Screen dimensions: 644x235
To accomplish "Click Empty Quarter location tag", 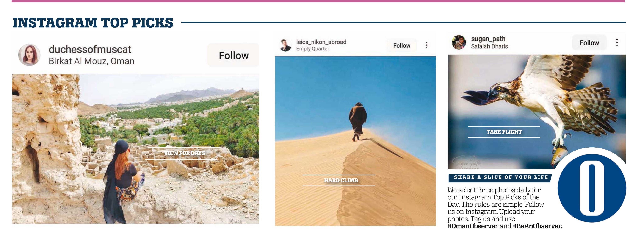I will pos(312,49).
